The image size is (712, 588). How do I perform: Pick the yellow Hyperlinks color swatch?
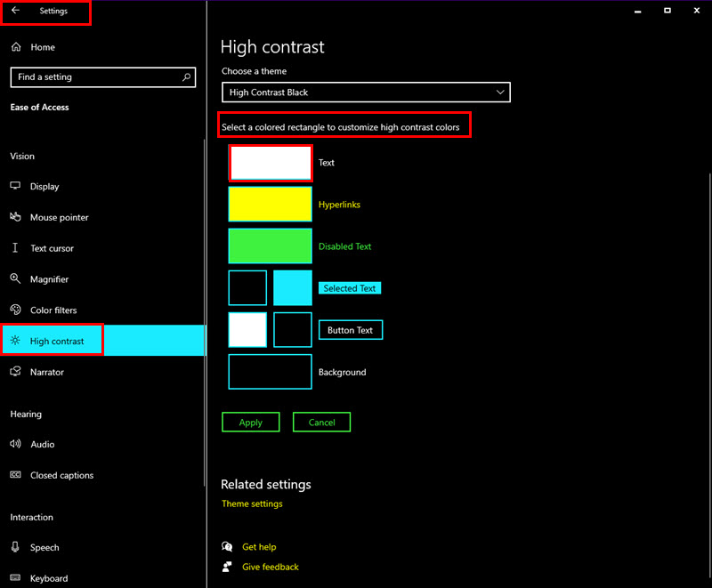pos(271,205)
